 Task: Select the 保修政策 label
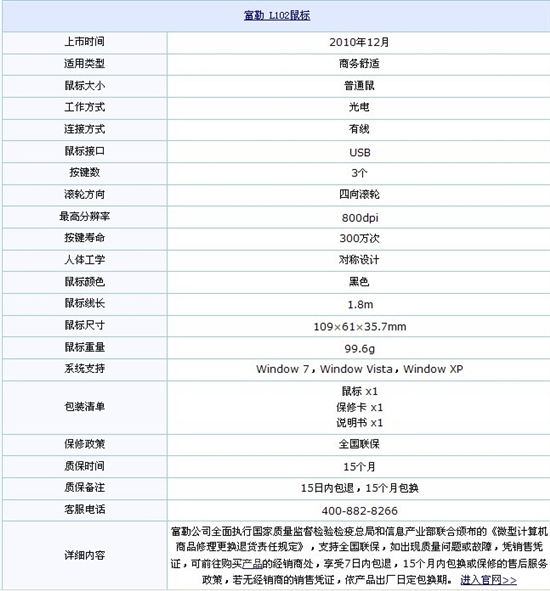point(84,444)
